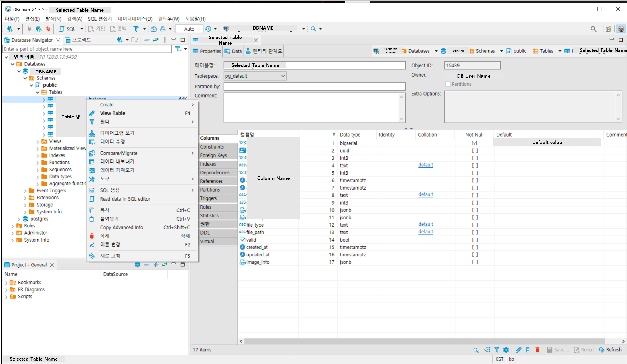
Task: Expand the postgres database node
Action: (19, 219)
